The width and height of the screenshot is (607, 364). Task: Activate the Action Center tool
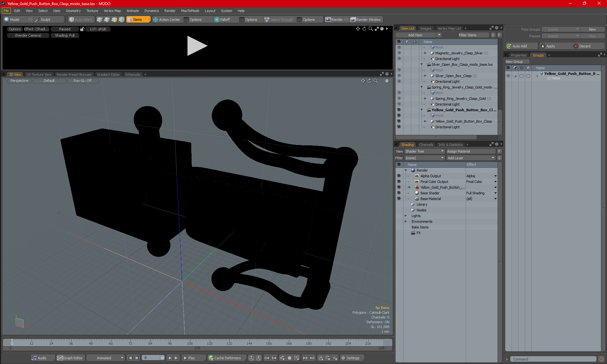pyautogui.click(x=167, y=20)
